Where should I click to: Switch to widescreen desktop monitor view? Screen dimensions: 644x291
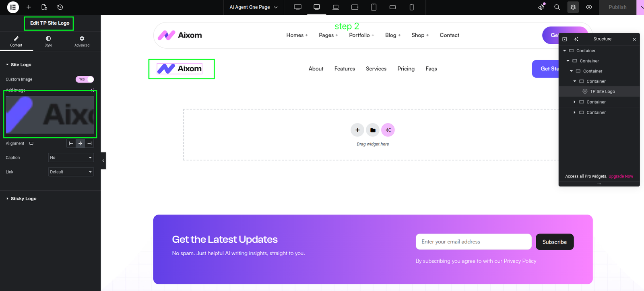tap(298, 7)
